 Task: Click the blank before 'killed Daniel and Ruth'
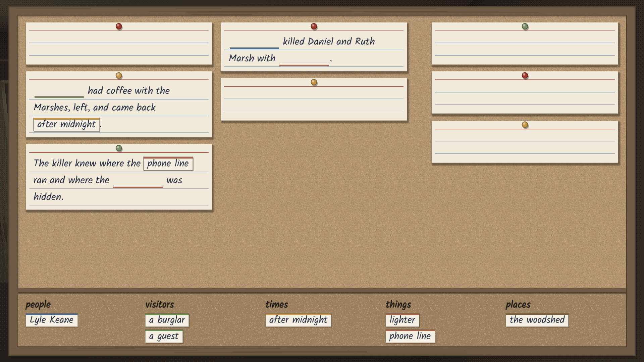point(254,42)
